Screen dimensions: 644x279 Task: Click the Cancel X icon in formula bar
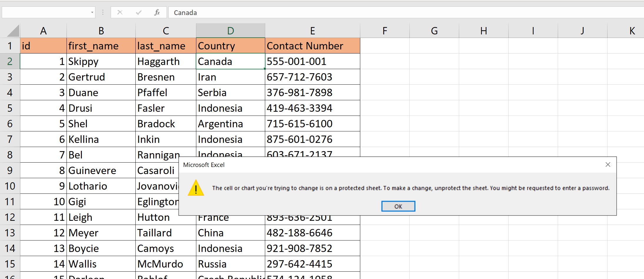pyautogui.click(x=120, y=12)
